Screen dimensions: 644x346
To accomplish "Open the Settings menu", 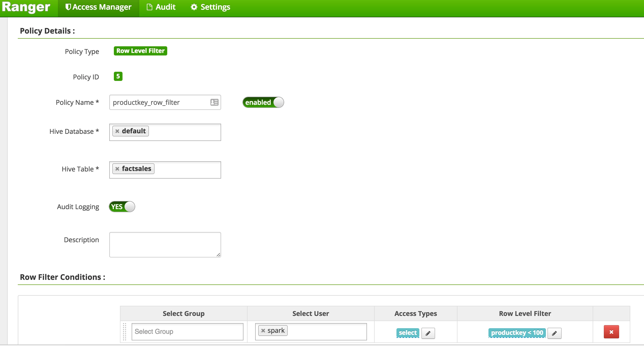I will (x=210, y=7).
